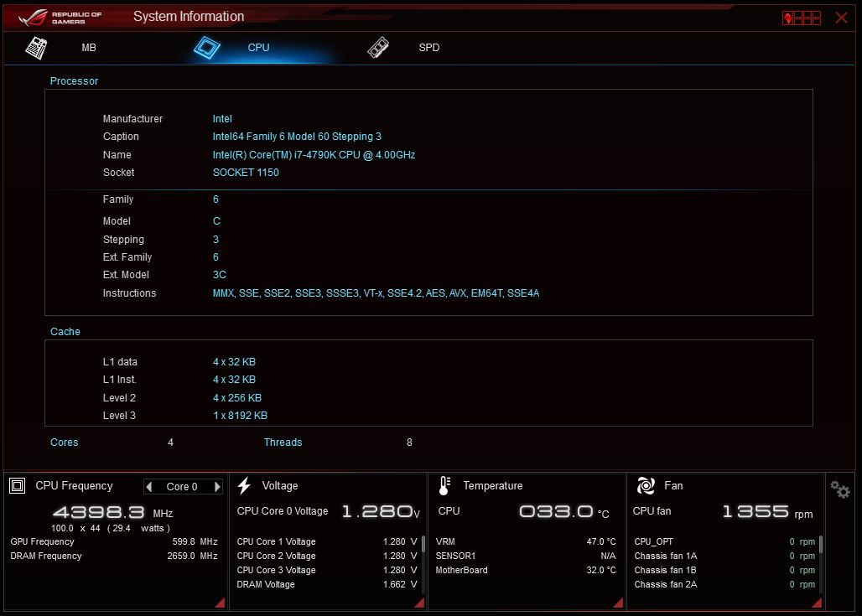Click the Intel64 Family 6 caption value
The image size is (862, 616).
(x=297, y=137)
